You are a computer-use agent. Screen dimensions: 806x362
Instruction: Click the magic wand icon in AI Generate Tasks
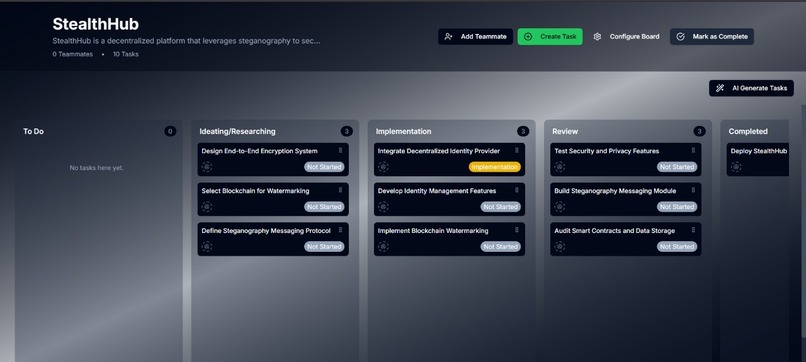(x=720, y=88)
